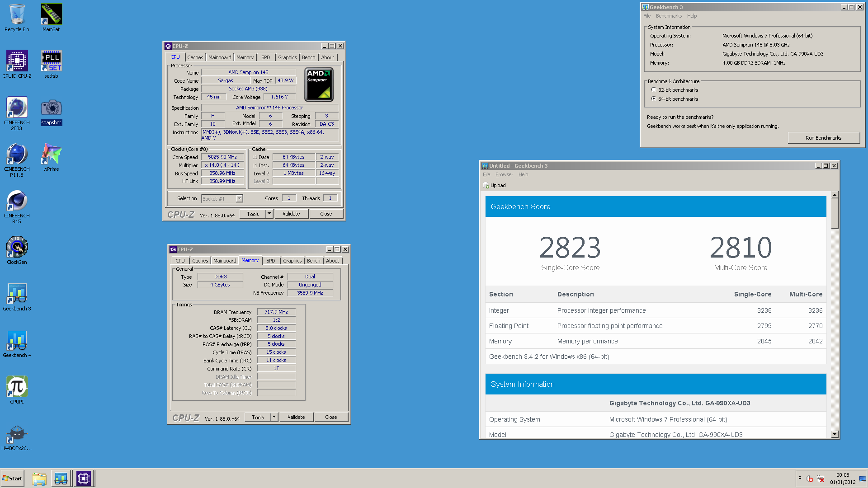The height and width of the screenshot is (488, 868).
Task: Open the Bench tab in top CPU-Z
Action: coord(309,57)
